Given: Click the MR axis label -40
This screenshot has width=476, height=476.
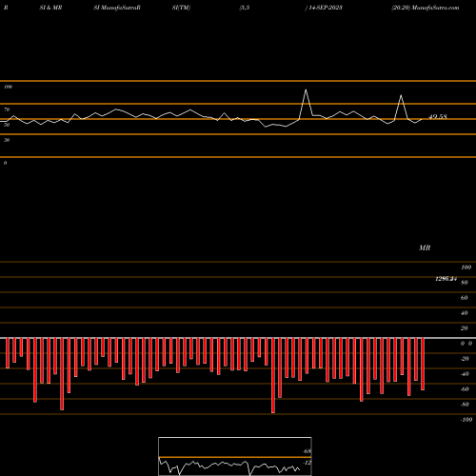Looking at the screenshot, I should point(465,374).
